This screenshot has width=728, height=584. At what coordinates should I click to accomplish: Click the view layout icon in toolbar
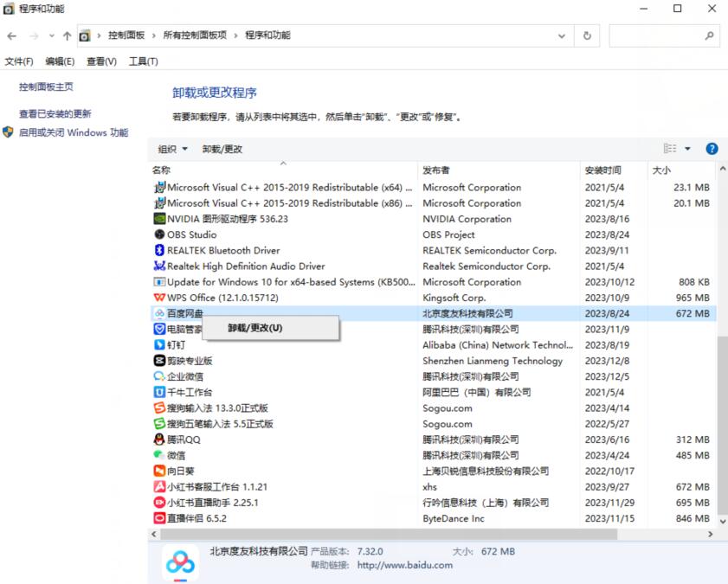pyautogui.click(x=670, y=149)
